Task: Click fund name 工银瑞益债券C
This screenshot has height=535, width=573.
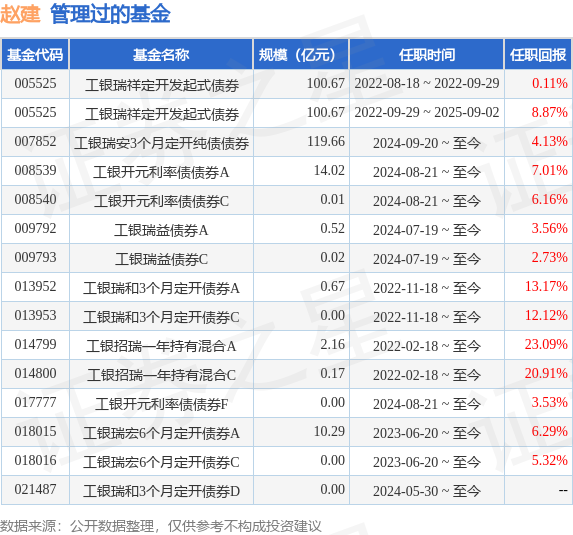Action: [161, 259]
